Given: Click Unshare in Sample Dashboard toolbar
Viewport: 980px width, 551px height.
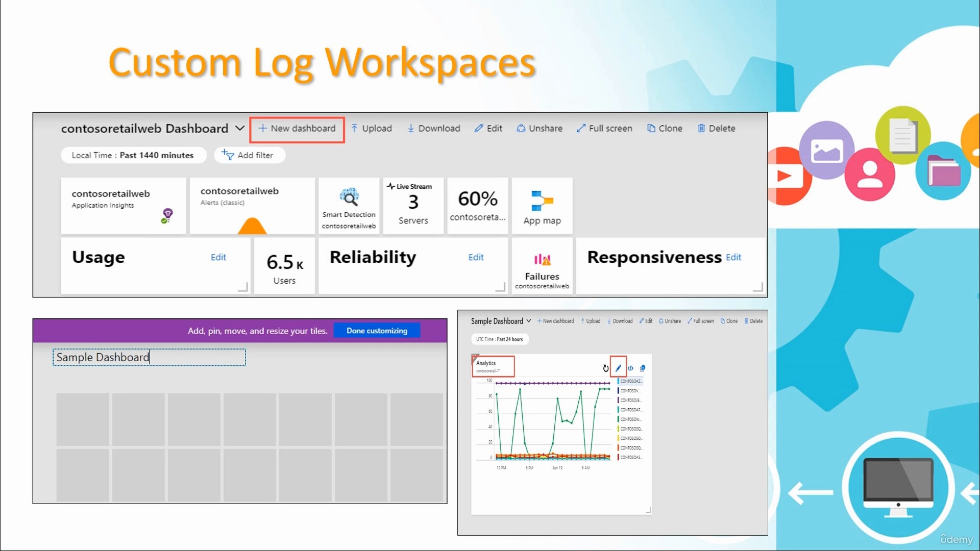Looking at the screenshot, I should point(670,321).
